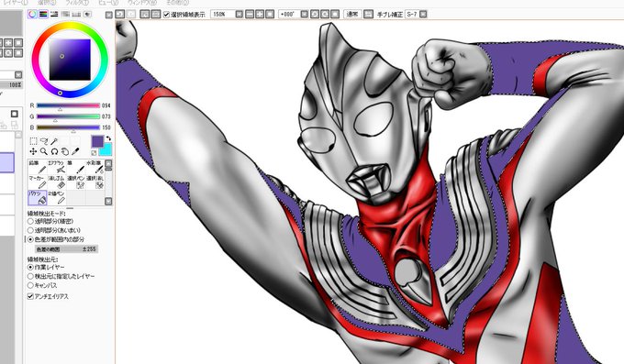Select the rectangular selection tool
This screenshot has width=624, height=364.
33,141
